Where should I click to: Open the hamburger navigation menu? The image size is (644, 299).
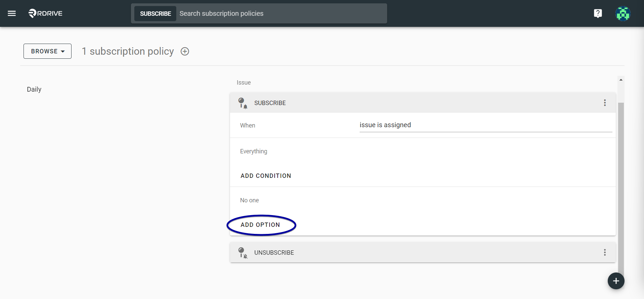coord(12,13)
